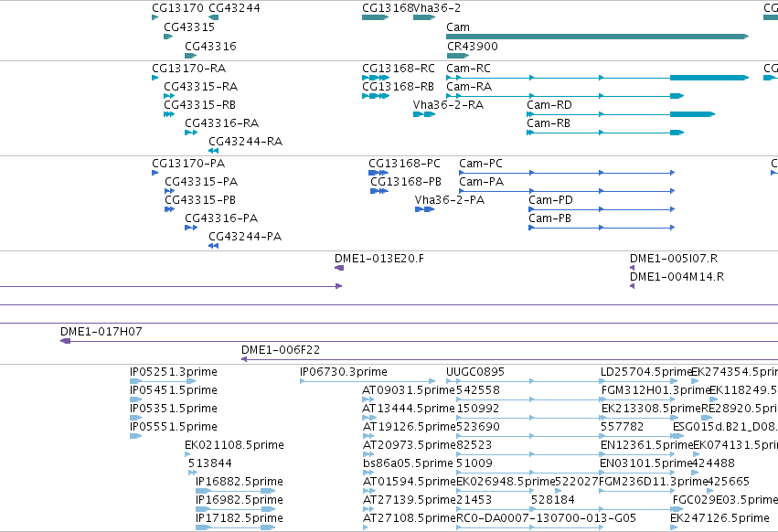Click the CG43315-RA transcript label
Image resolution: width=778 pixels, height=532 pixels.
(201, 86)
